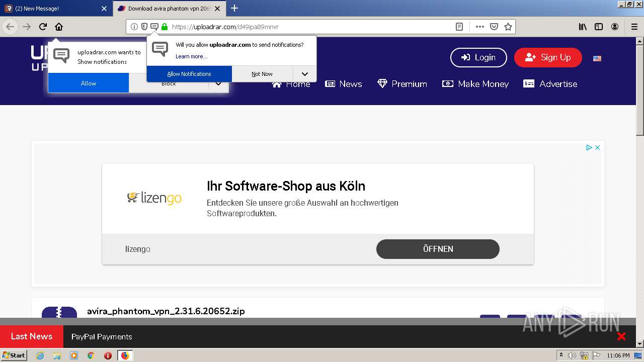644x362 pixels.
Task: Click the 'Ihr Software-Shop aus Köln' headline
Action: pyautogui.click(x=286, y=186)
